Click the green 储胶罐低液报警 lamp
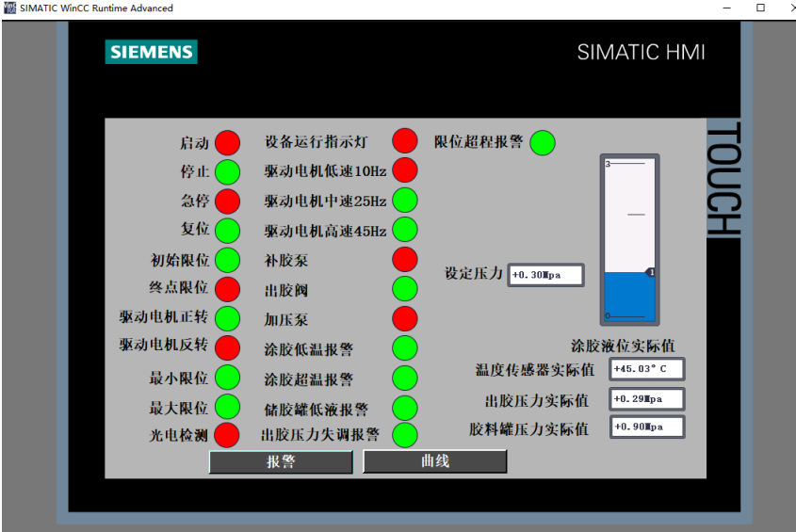This screenshot has width=796, height=532. [405, 408]
